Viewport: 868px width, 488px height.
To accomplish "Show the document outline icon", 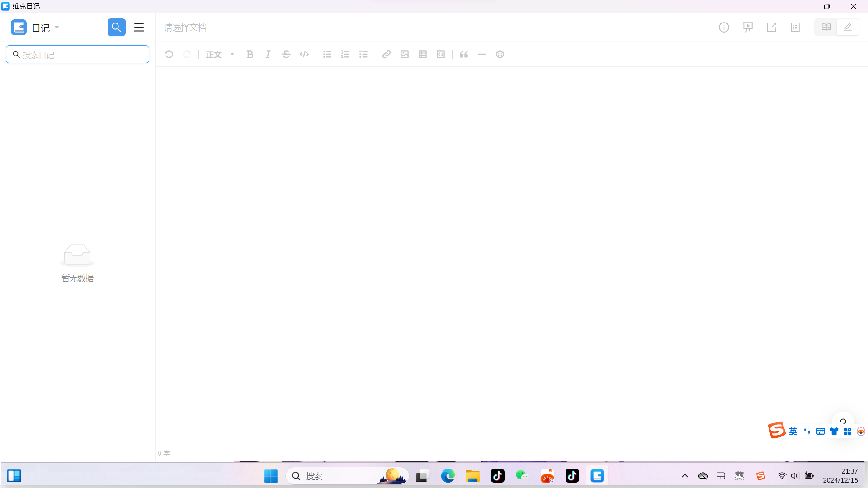I will tap(795, 28).
